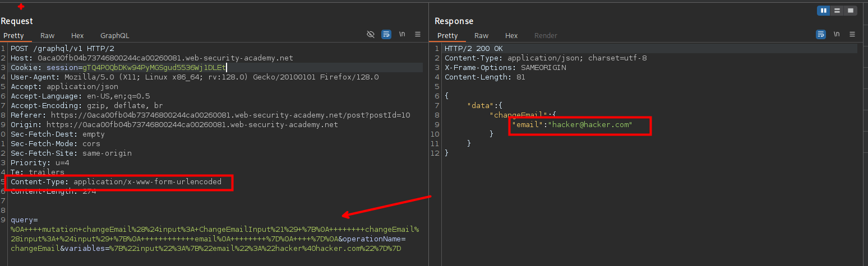
Task: Toggle line wrap icon in Request panel
Action: (386, 35)
